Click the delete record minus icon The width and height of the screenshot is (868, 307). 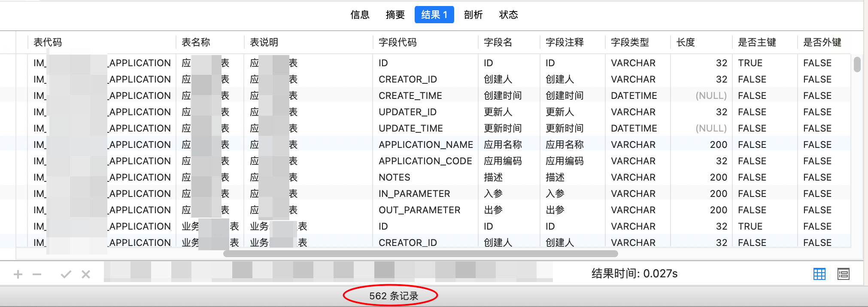[x=37, y=274]
